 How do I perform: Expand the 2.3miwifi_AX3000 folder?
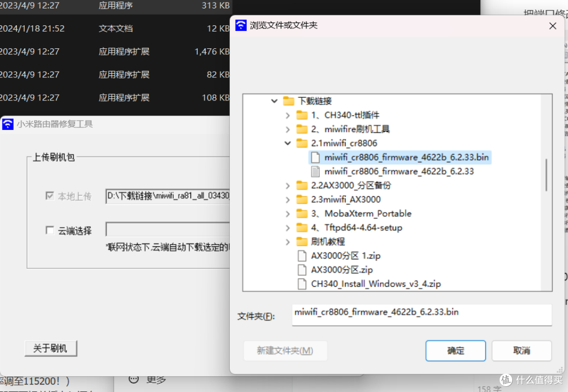(288, 199)
